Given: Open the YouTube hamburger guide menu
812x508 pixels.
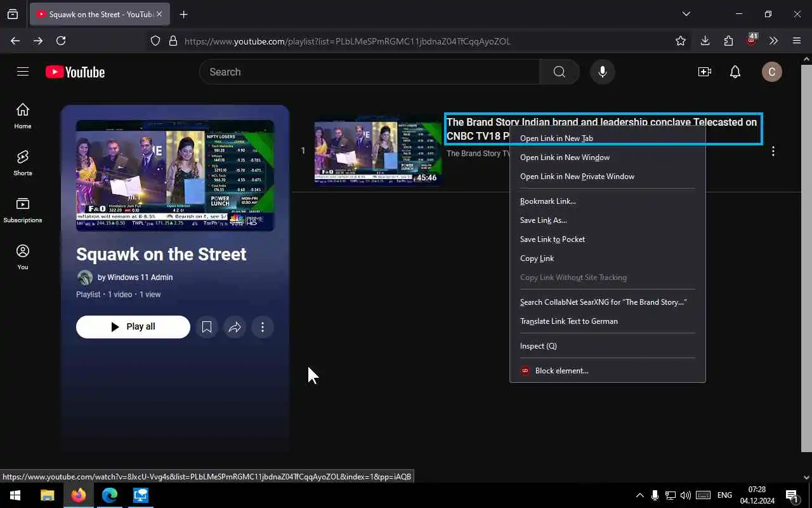Looking at the screenshot, I should point(23,72).
